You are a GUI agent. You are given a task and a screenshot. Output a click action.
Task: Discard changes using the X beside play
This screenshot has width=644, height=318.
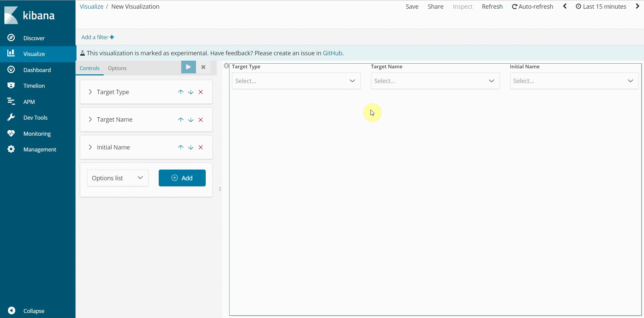coord(203,67)
